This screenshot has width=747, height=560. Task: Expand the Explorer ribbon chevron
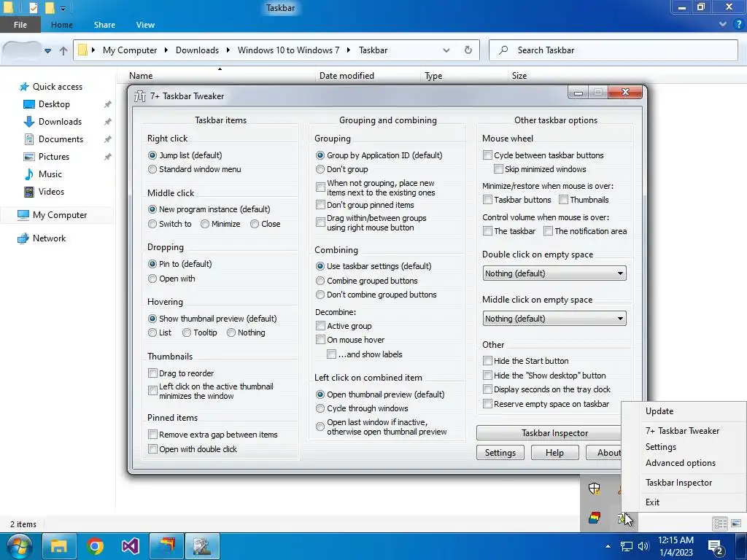coord(723,24)
